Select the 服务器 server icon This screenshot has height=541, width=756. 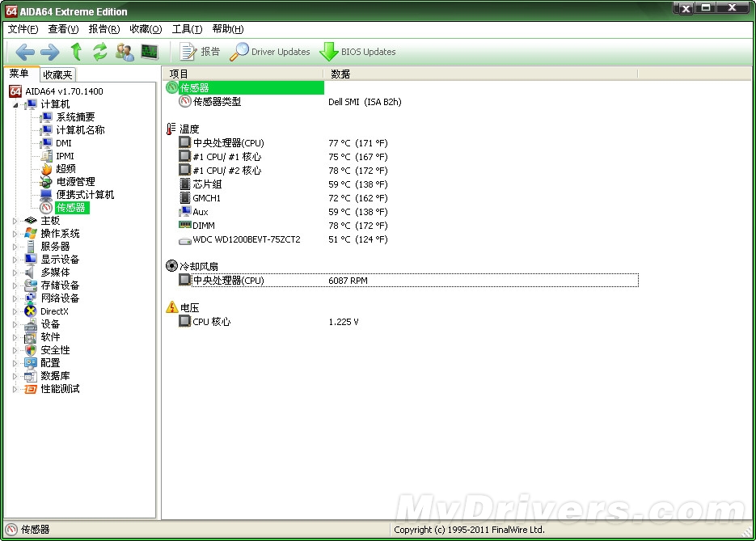(31, 247)
